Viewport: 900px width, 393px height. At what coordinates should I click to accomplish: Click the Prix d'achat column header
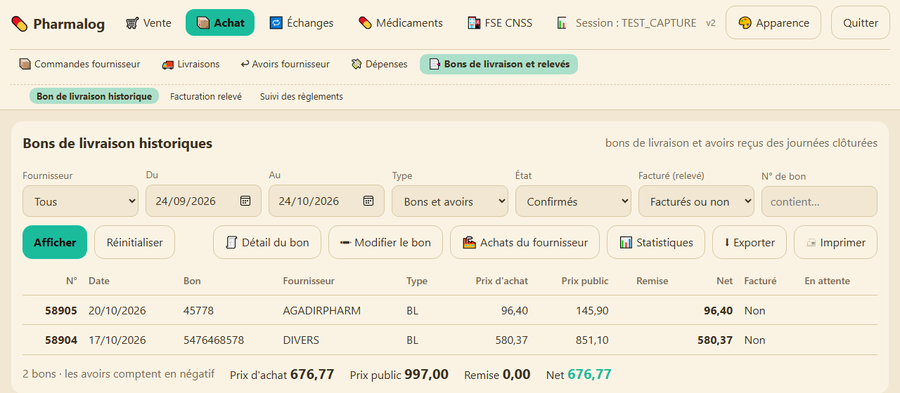pyautogui.click(x=502, y=281)
